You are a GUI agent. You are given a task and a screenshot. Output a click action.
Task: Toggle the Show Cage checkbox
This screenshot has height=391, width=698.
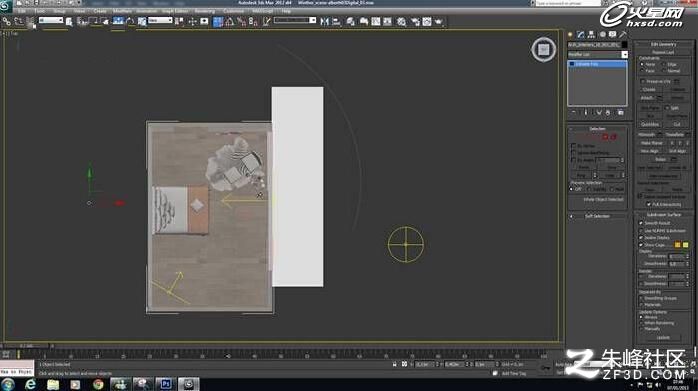641,245
